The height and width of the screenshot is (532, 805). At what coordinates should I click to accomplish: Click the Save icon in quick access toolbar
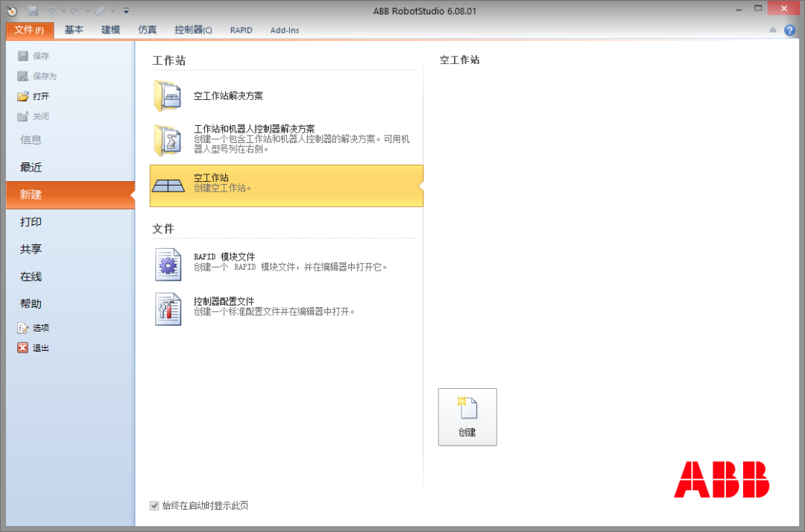tap(33, 10)
